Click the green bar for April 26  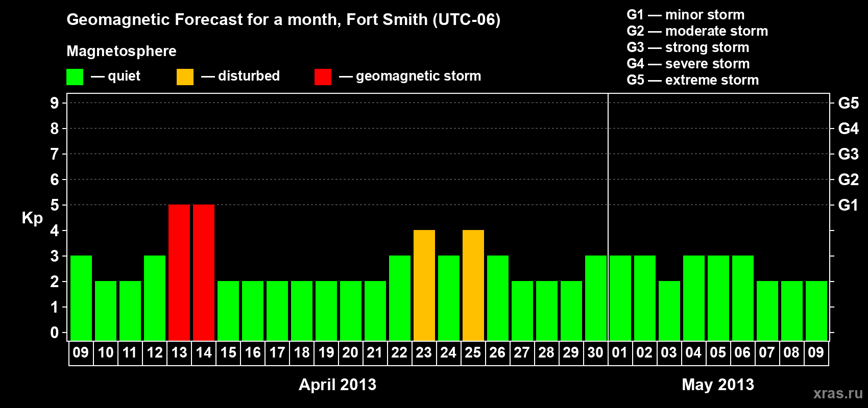[498, 298]
